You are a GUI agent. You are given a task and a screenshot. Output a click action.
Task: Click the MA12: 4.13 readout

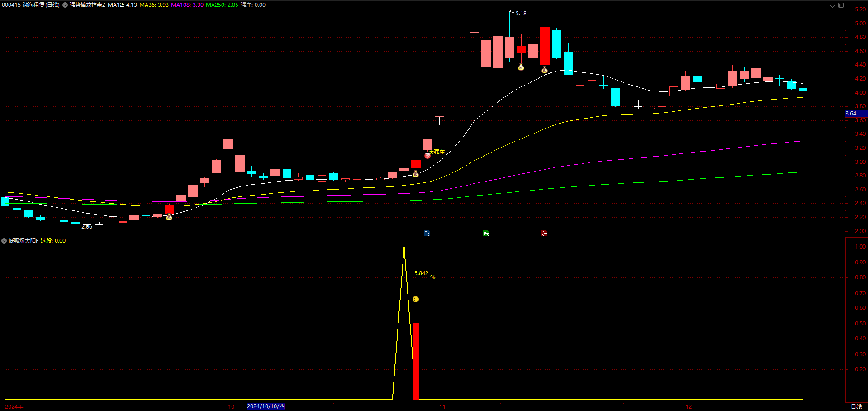(122, 5)
